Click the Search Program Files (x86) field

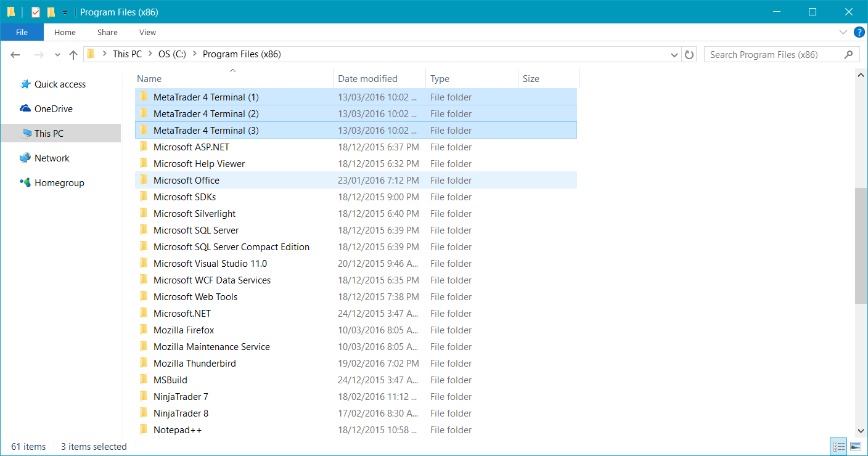[772, 55]
